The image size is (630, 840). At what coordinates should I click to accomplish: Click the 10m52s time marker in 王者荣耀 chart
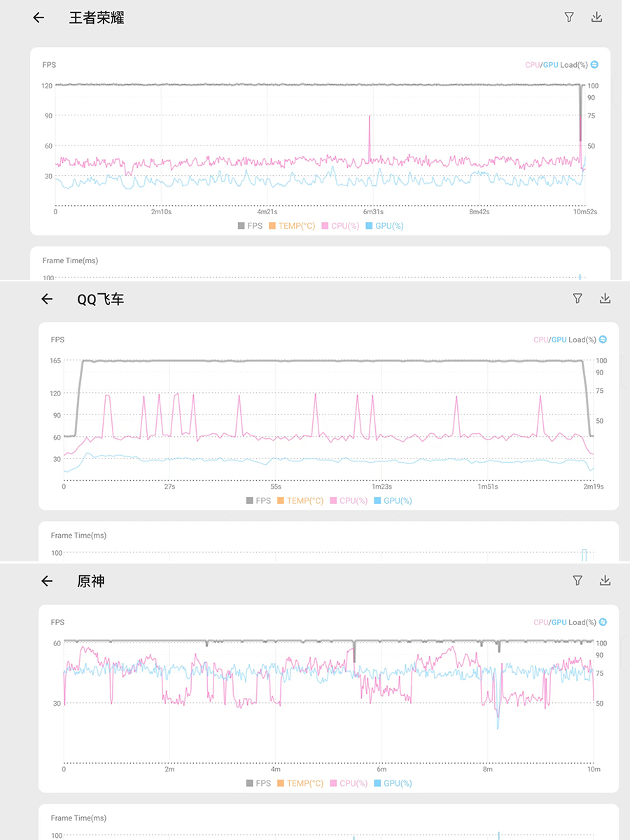(x=585, y=211)
